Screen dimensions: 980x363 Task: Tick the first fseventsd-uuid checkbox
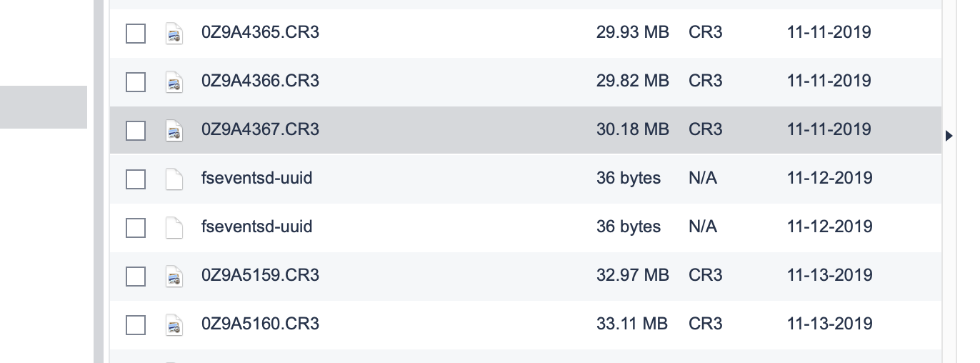click(x=136, y=179)
